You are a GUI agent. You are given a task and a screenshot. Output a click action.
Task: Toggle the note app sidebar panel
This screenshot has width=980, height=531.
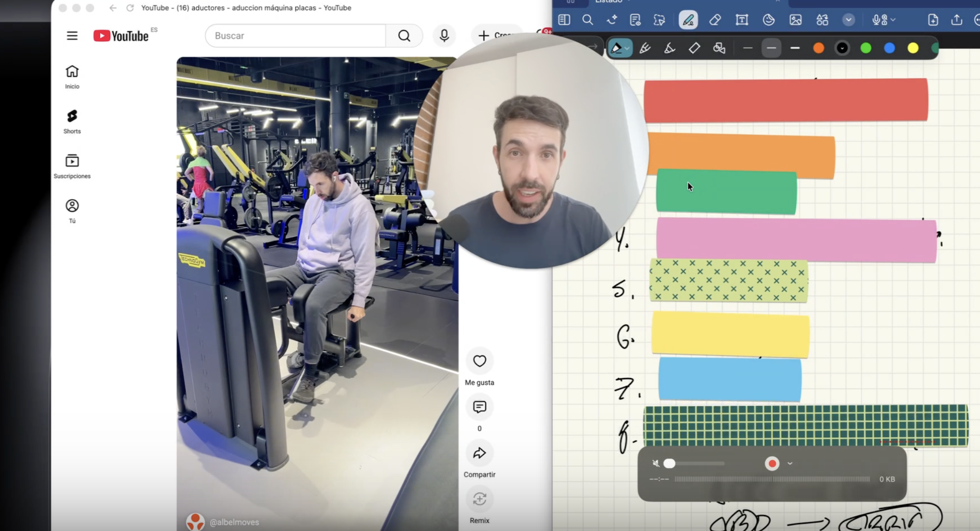point(564,20)
